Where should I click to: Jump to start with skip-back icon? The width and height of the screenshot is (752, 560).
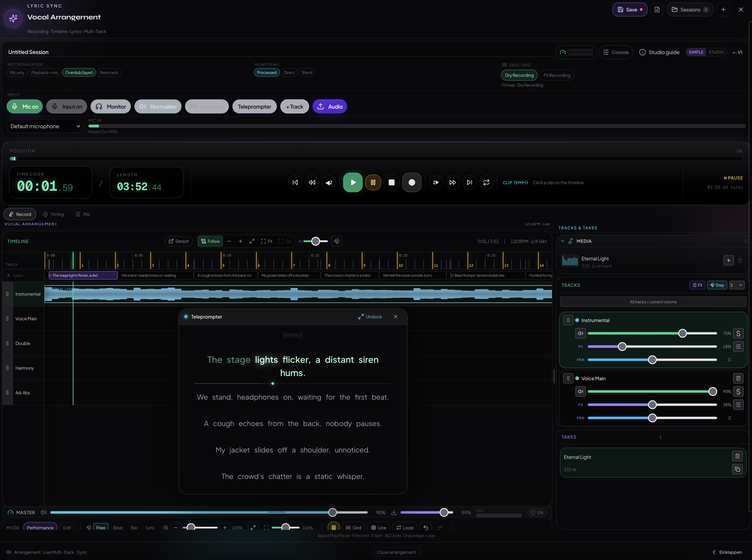point(295,182)
